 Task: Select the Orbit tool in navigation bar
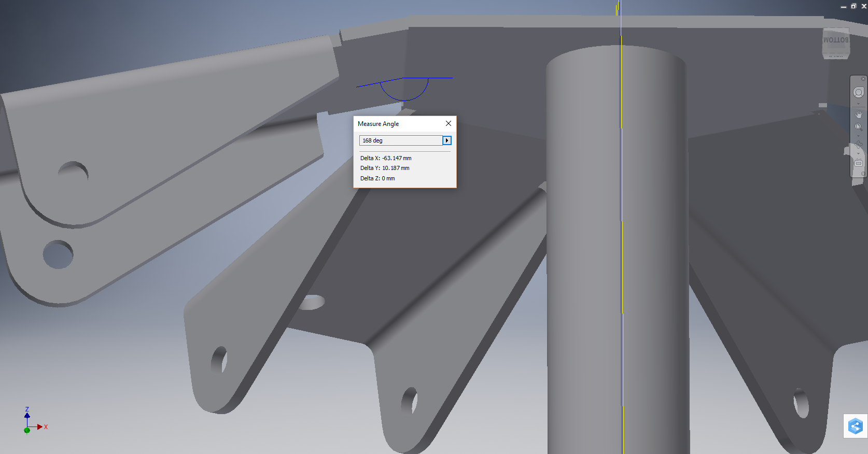coord(859,145)
